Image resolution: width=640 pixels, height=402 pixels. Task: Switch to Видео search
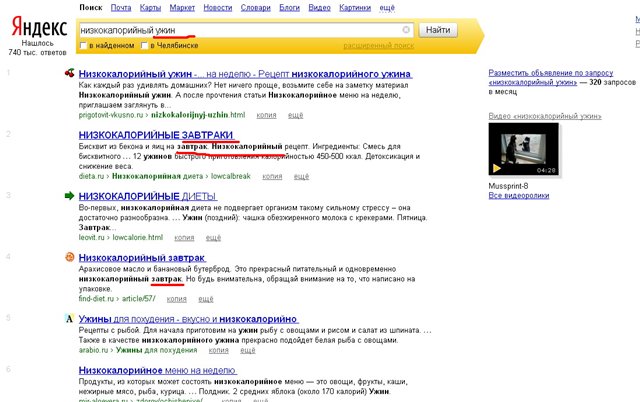(319, 7)
